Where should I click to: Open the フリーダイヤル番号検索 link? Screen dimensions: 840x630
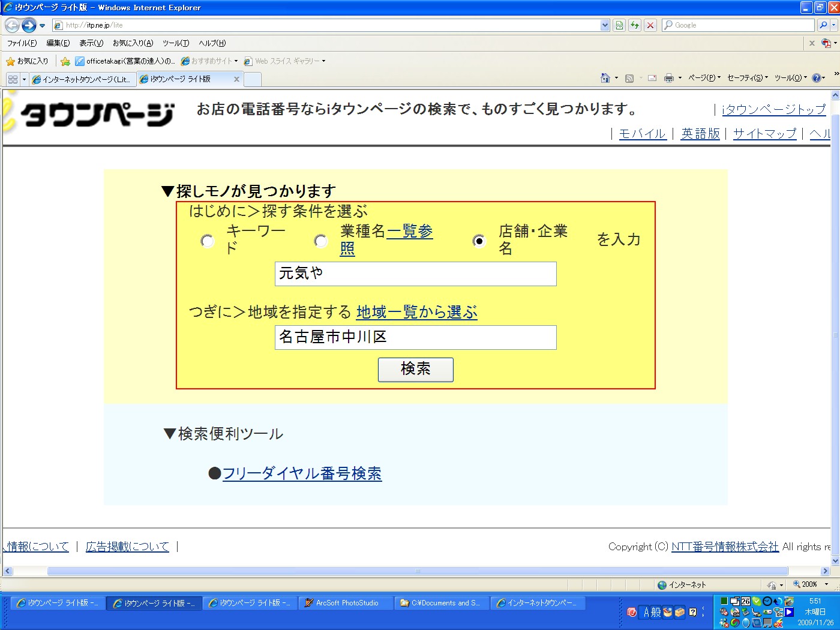(302, 473)
